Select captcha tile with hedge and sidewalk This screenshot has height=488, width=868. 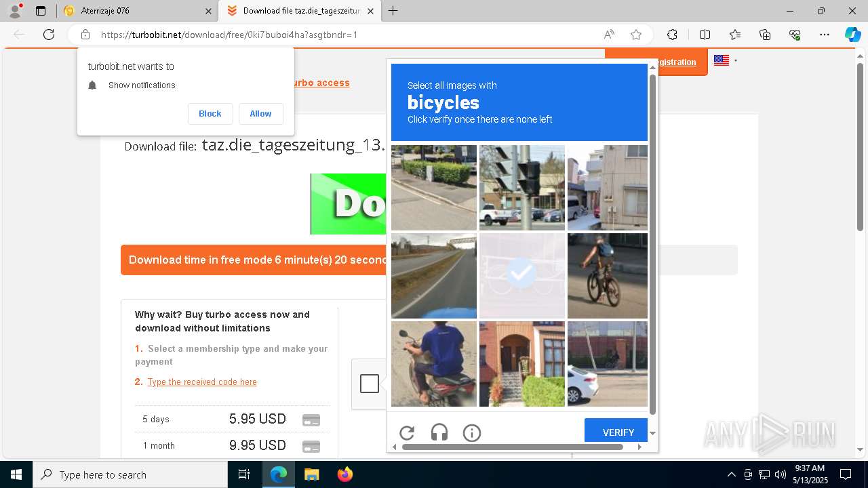coord(434,188)
